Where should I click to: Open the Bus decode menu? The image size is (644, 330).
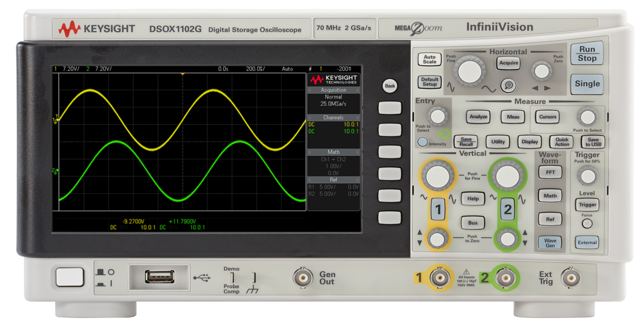pyautogui.click(x=473, y=223)
